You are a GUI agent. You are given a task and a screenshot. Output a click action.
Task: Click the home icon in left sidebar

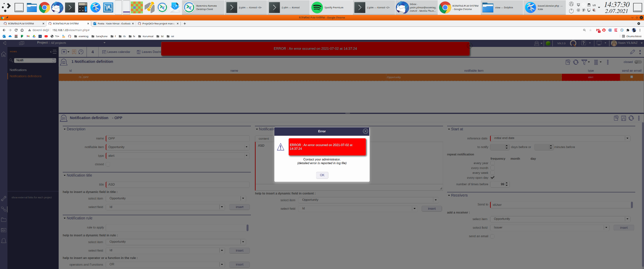click(4, 54)
